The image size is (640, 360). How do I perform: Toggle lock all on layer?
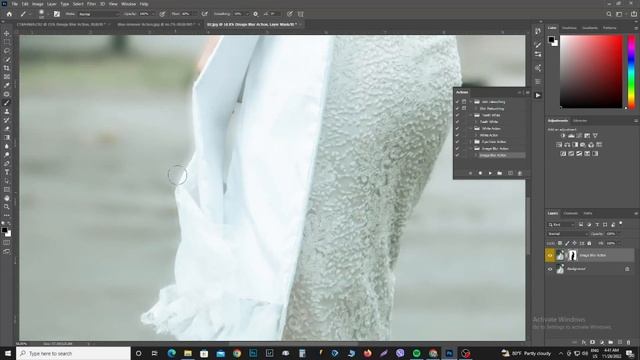click(x=589, y=243)
